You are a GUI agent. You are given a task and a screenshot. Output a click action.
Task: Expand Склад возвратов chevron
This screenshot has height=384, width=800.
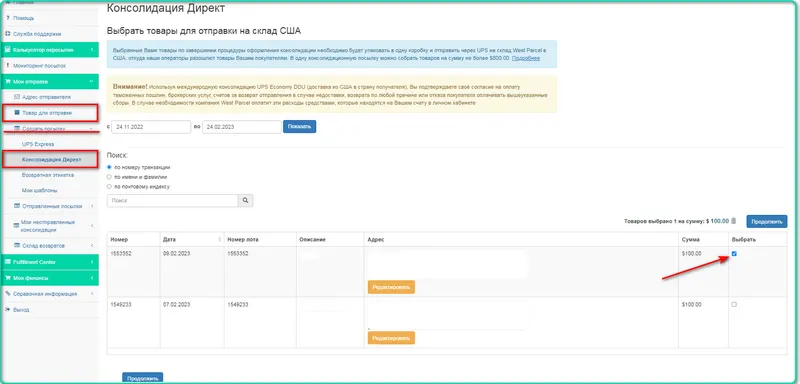91,246
